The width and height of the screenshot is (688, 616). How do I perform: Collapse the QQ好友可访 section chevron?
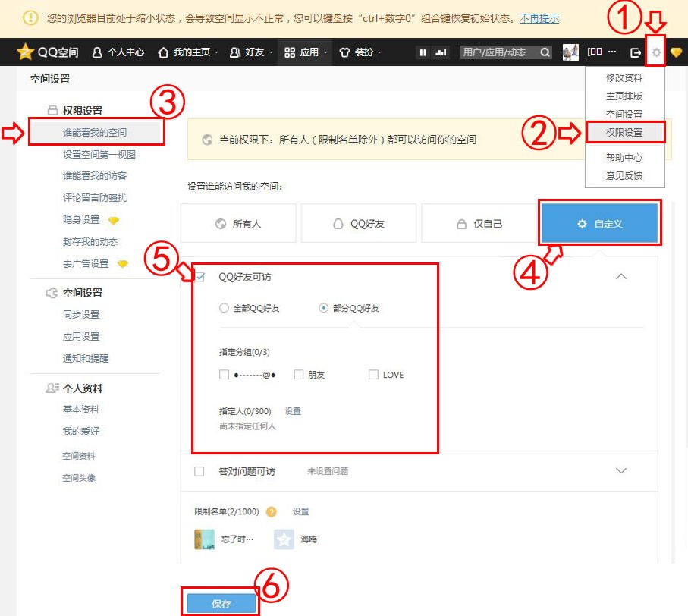tap(621, 277)
